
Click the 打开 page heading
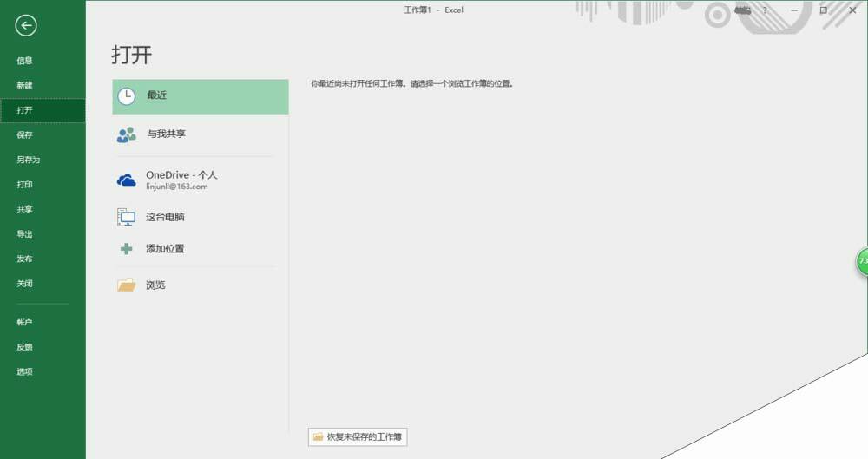[132, 55]
